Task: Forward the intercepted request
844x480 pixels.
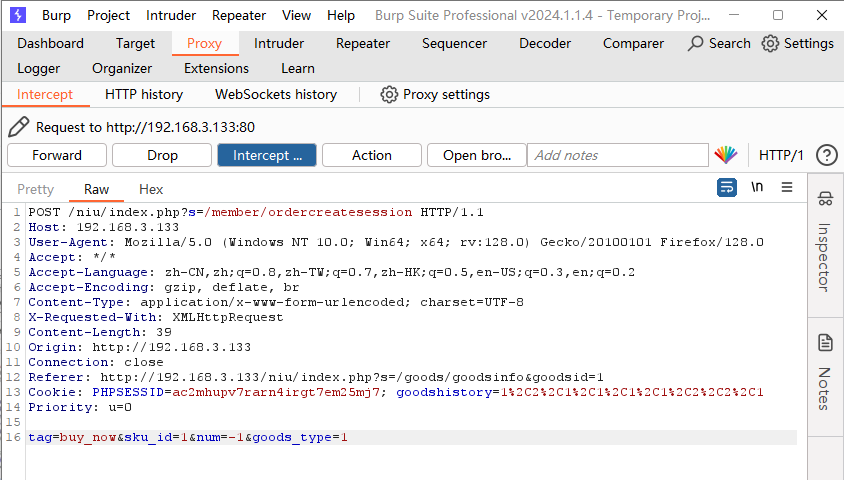Action: click(x=57, y=155)
